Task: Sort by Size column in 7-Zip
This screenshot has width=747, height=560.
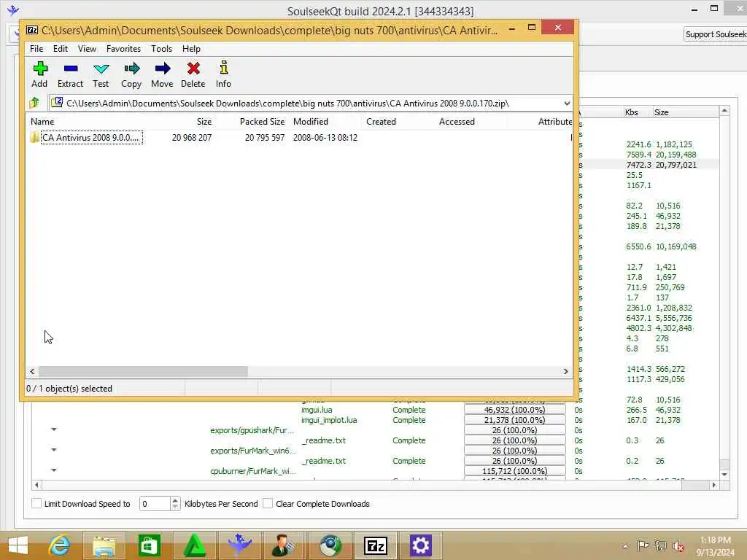Action: point(204,122)
